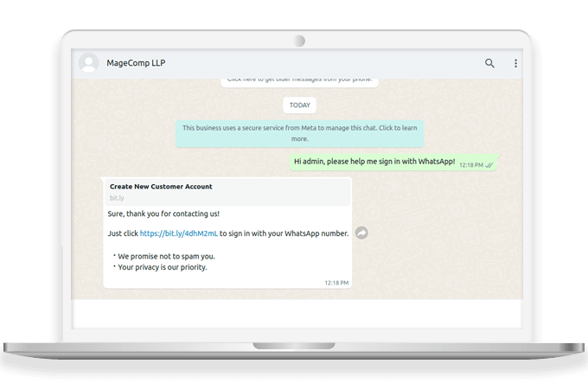Screen dimensions: 588x389
Task: Click the bit.ly domain label in preview
Action: tap(117, 198)
